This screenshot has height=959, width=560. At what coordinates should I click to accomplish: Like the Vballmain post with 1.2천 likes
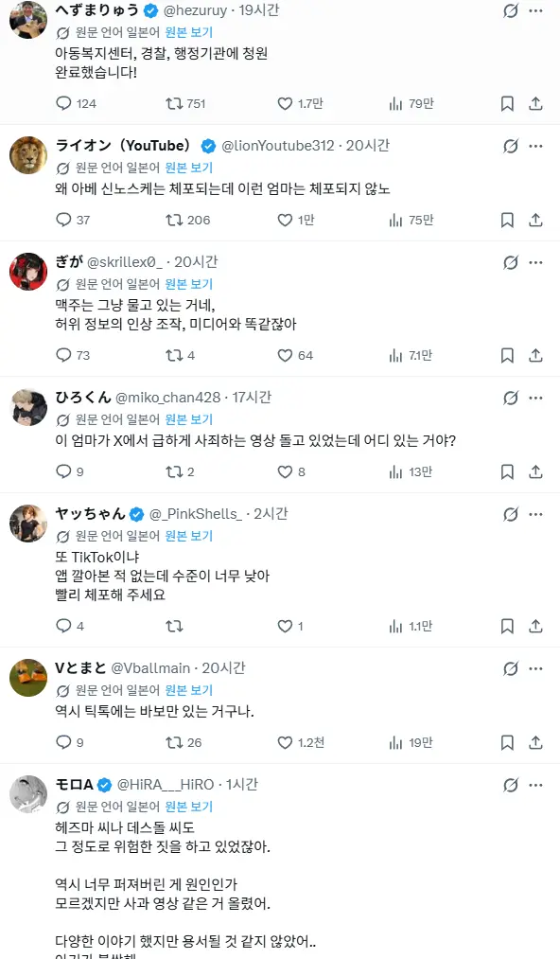click(285, 742)
